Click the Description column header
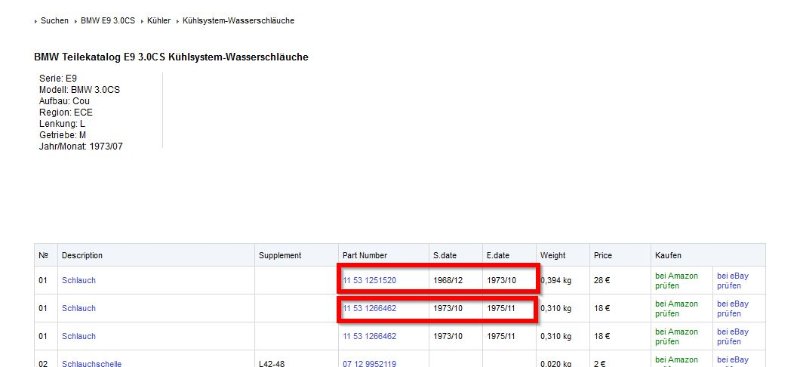The width and height of the screenshot is (800, 367). click(82, 255)
